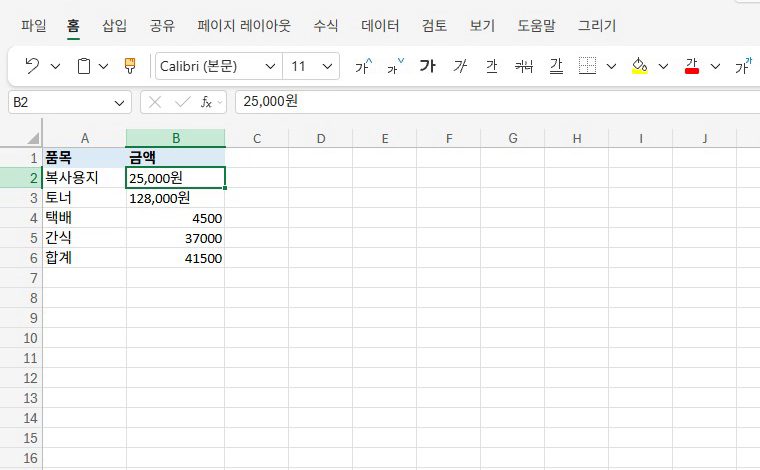Open the 공유 tab
This screenshot has height=470, width=760.
coord(162,25)
